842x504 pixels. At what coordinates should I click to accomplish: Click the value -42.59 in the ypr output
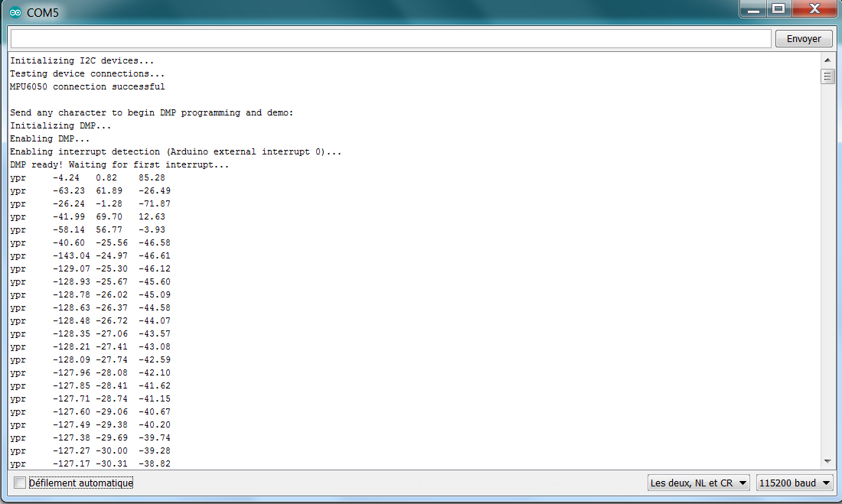(x=155, y=359)
